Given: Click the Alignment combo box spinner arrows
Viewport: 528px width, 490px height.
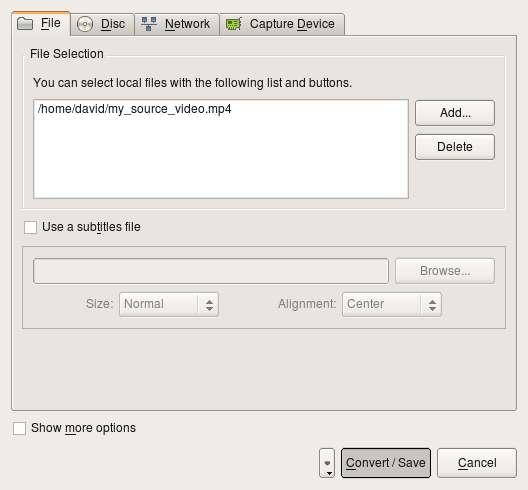Looking at the screenshot, I should [432, 305].
